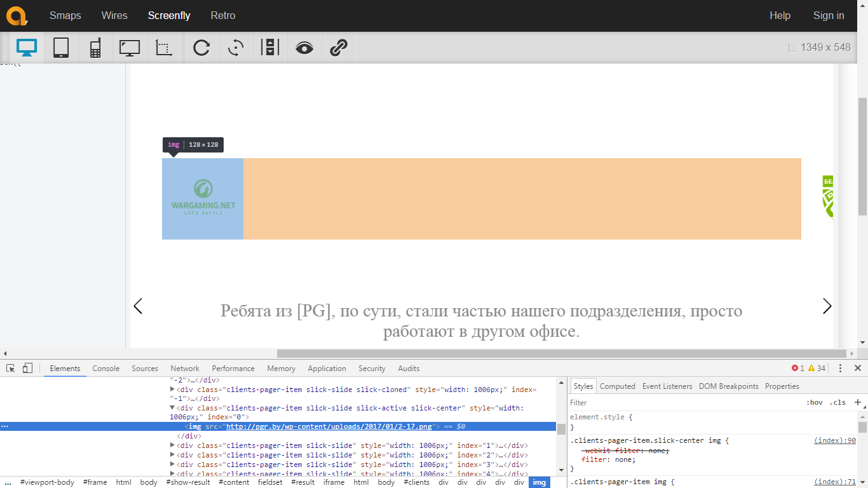Viewport: 868px width, 488px height.
Task: Click the plus new style rule icon
Action: tap(857, 402)
